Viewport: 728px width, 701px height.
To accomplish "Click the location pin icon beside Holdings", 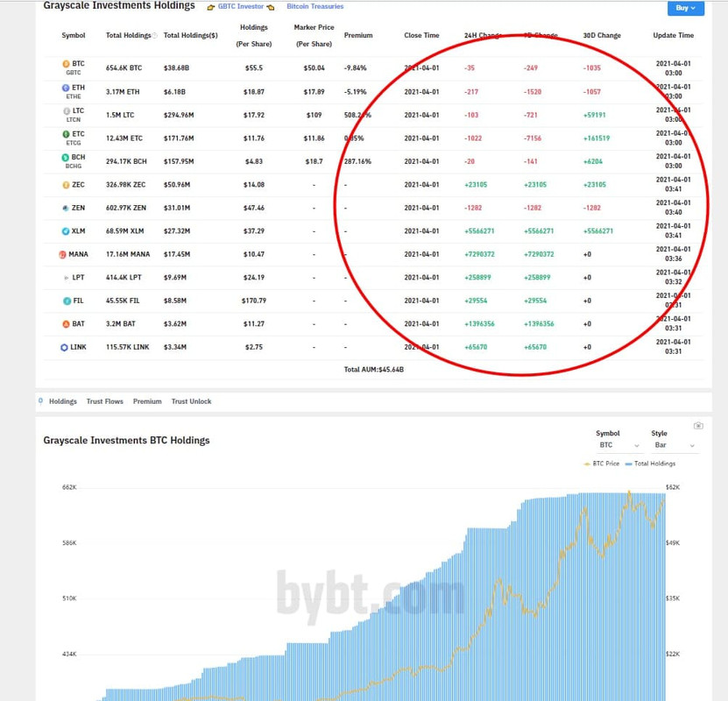I will pos(41,401).
